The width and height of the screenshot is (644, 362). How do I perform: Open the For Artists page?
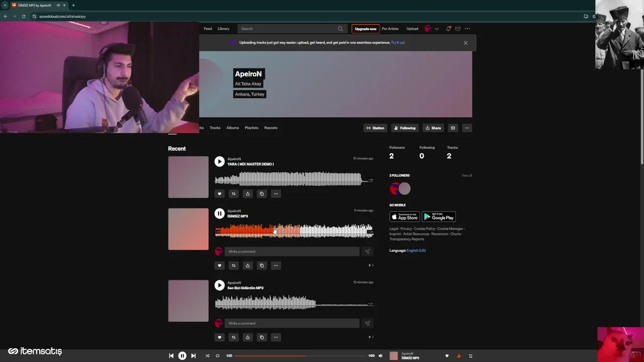pyautogui.click(x=390, y=29)
